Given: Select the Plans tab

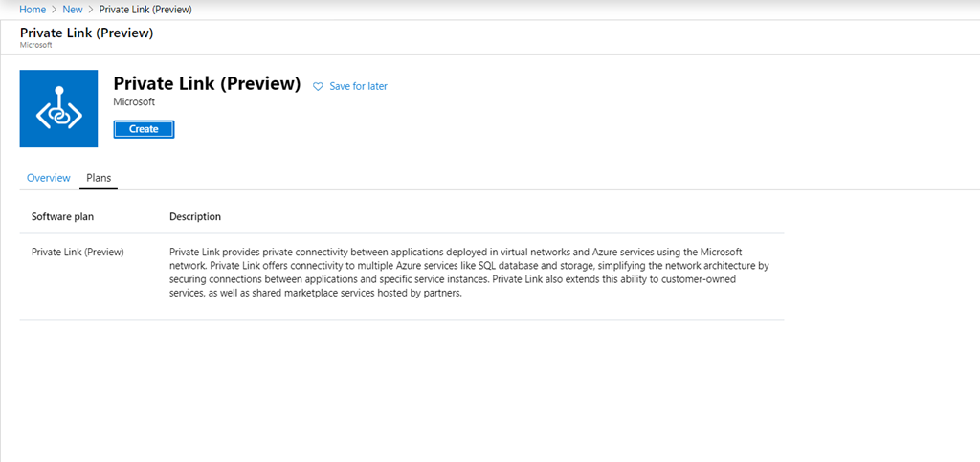Looking at the screenshot, I should tap(99, 178).
